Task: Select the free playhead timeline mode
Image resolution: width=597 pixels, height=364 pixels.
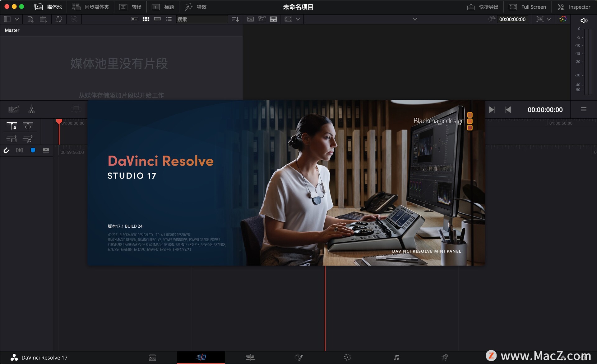Action: point(28,126)
